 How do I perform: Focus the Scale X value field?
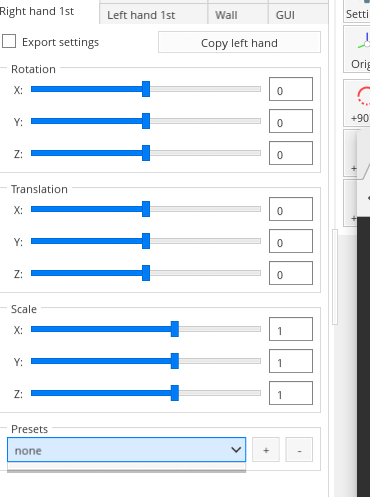pos(291,329)
